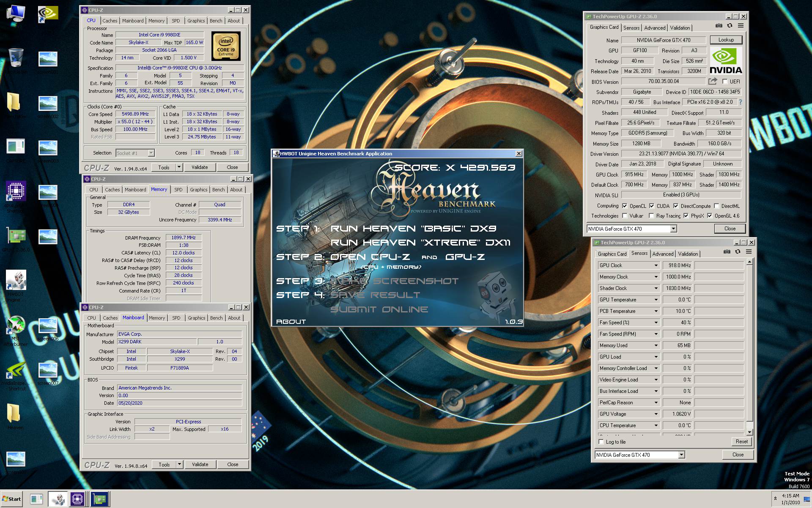812x508 pixels.
Task: Open Tools dropdown arrow in CPU-Z CPU window
Action: pyautogui.click(x=179, y=167)
